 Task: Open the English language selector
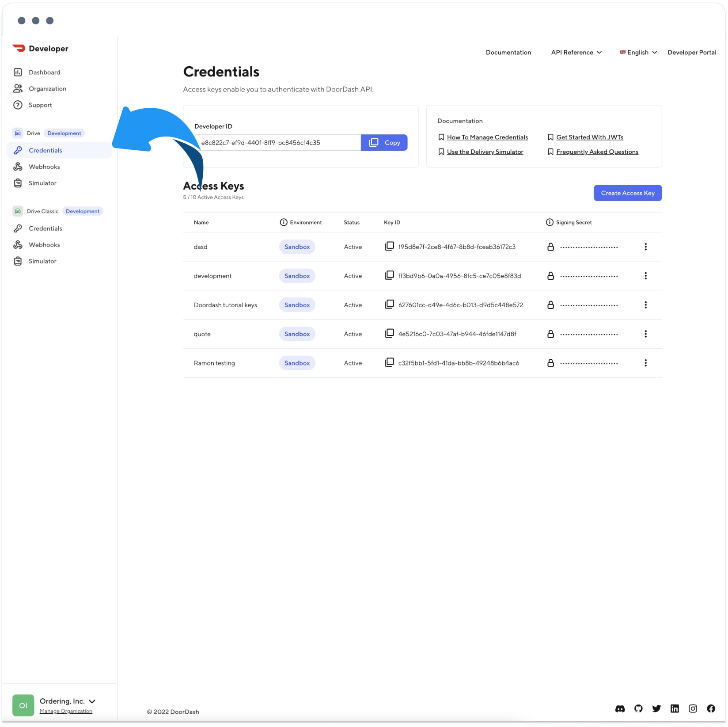(638, 52)
